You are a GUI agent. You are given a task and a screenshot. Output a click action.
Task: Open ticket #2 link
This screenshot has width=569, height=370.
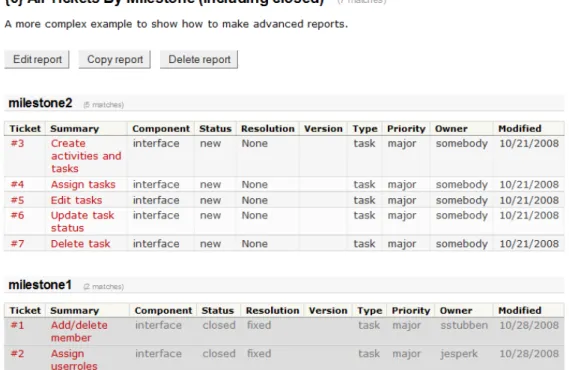[17, 353]
